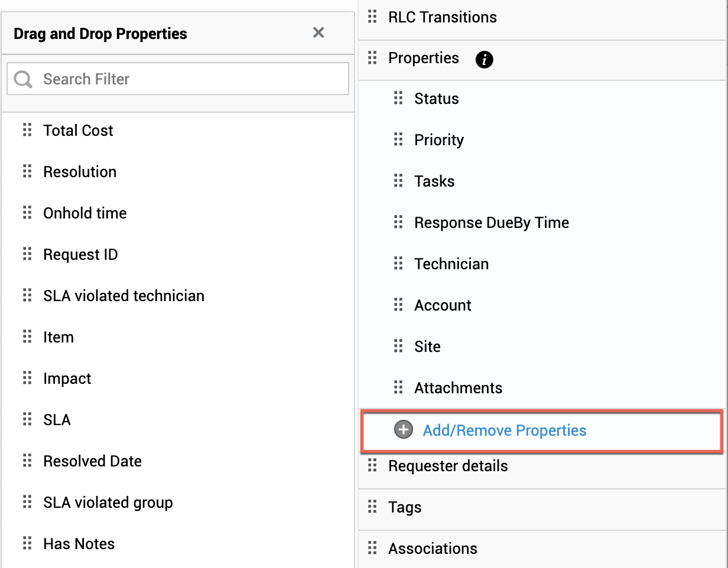Click the Search Filter input field

pos(189,79)
